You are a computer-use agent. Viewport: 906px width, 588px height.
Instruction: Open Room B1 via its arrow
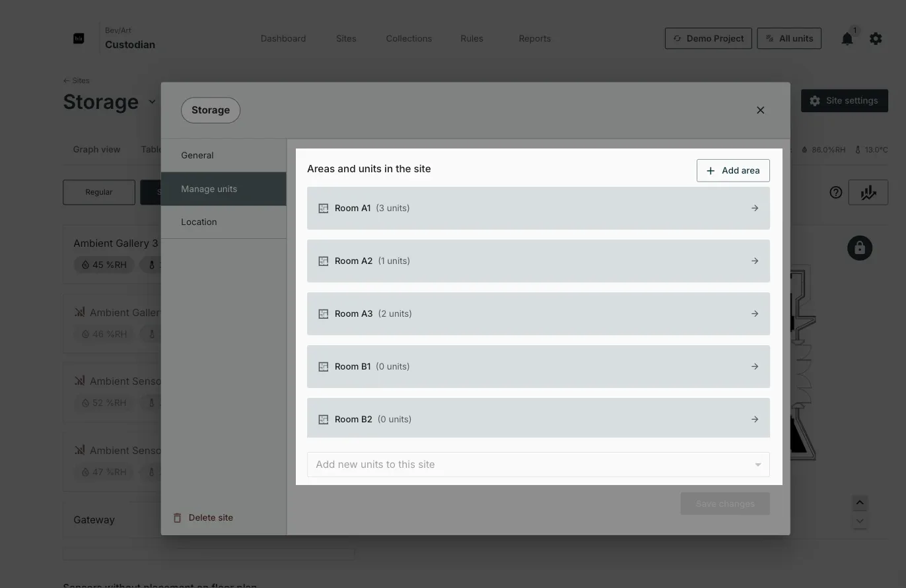click(x=755, y=366)
